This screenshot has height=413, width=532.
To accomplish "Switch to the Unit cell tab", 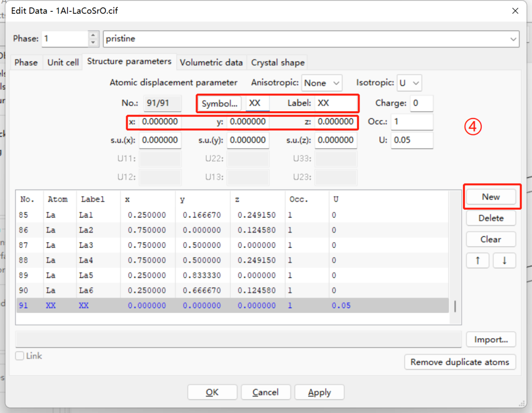I will [x=63, y=63].
